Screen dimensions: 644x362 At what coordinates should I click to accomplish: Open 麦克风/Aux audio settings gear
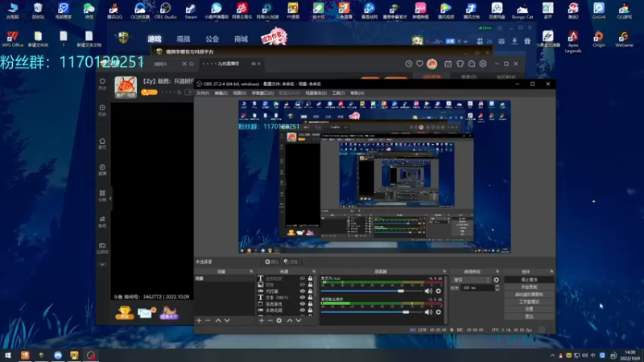pyautogui.click(x=439, y=291)
